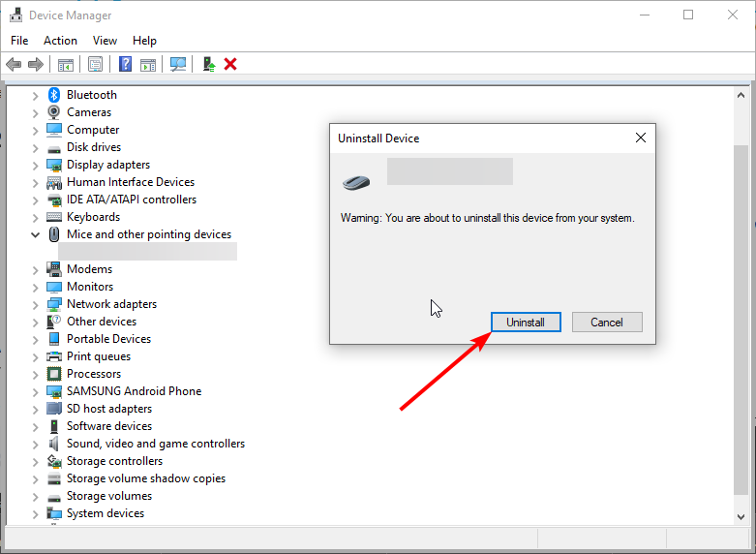756x554 pixels.
Task: Select the Human Interface Devices label
Action: (131, 182)
